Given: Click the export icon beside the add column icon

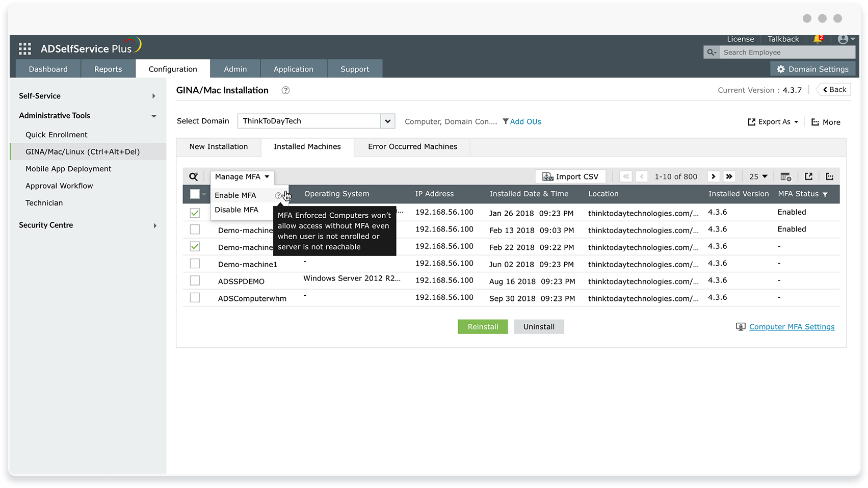Looking at the screenshot, I should coord(808,176).
